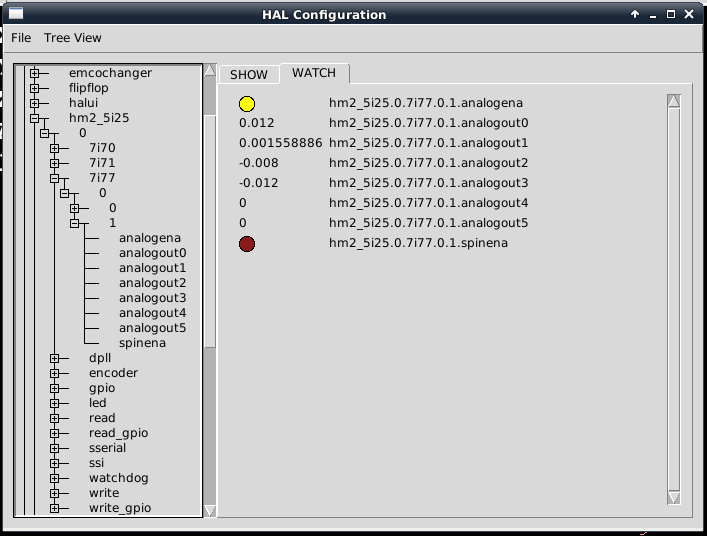This screenshot has width=707, height=536.
Task: Collapse the 7i77 tree node
Action: (x=55, y=178)
